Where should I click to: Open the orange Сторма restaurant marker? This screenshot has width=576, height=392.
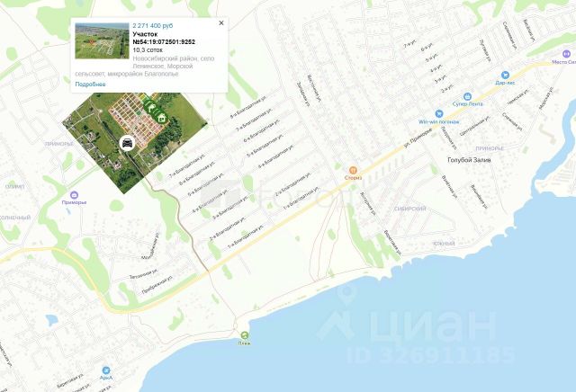tap(353, 170)
